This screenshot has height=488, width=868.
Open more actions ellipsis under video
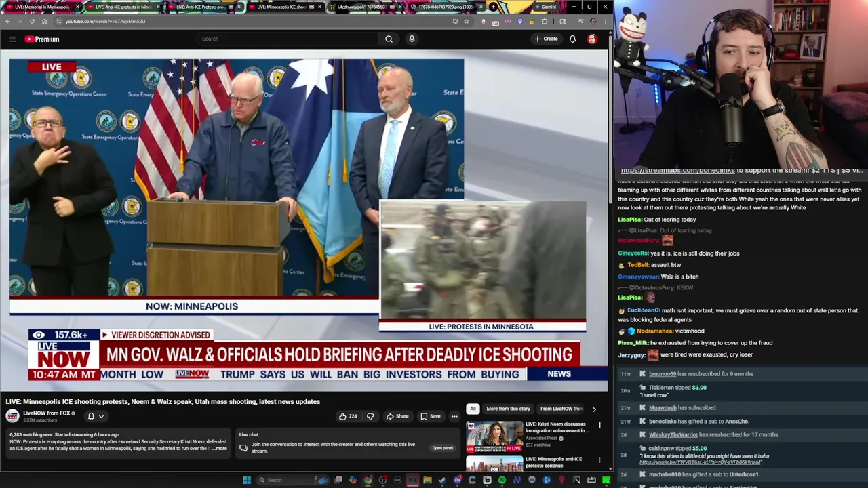pyautogui.click(x=454, y=416)
